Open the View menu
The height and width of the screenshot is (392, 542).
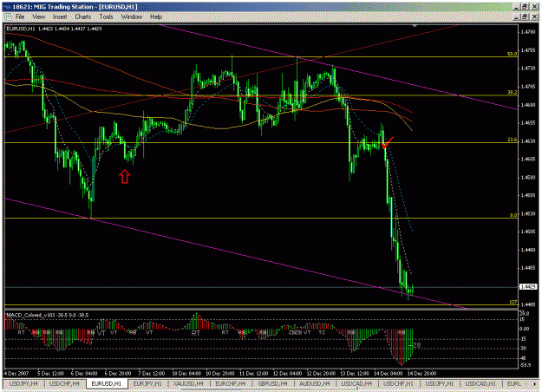pyautogui.click(x=39, y=16)
